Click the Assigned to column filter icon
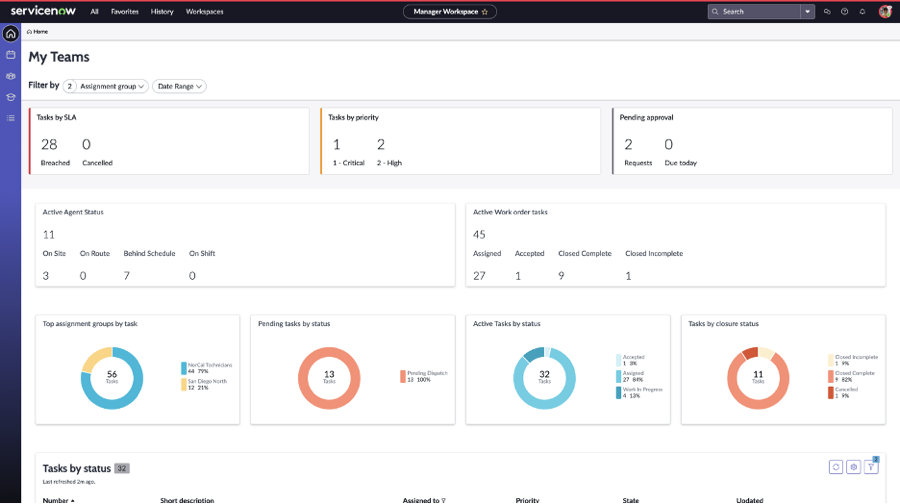This screenshot has height=504, width=900. click(443, 501)
